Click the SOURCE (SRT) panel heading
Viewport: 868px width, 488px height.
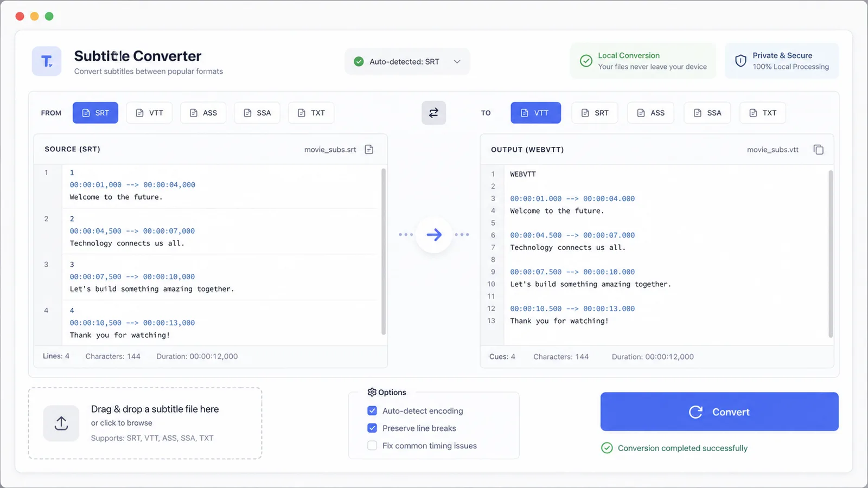coord(72,149)
